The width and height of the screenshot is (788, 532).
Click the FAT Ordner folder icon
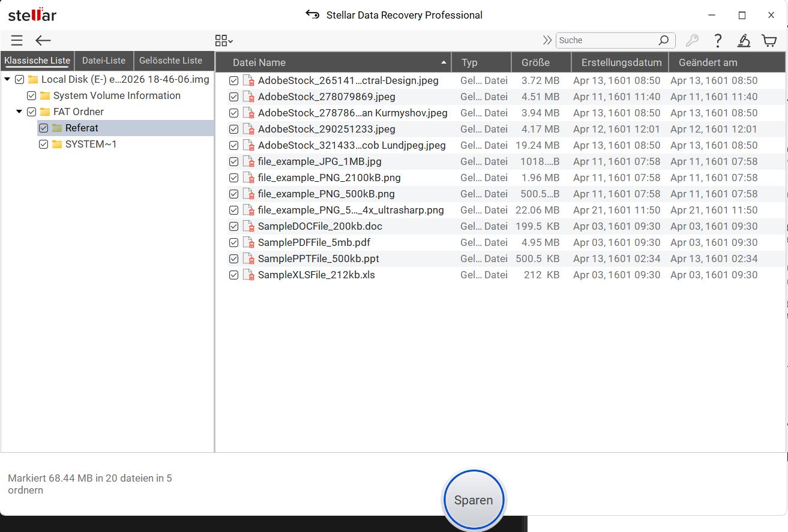click(45, 112)
